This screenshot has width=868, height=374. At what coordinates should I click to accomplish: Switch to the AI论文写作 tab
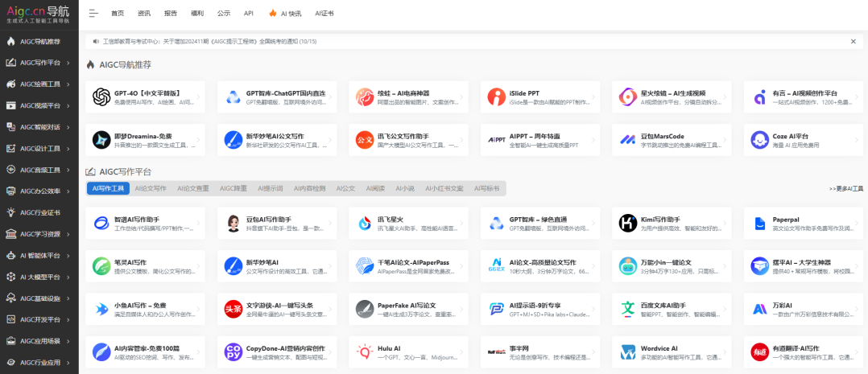[151, 189]
